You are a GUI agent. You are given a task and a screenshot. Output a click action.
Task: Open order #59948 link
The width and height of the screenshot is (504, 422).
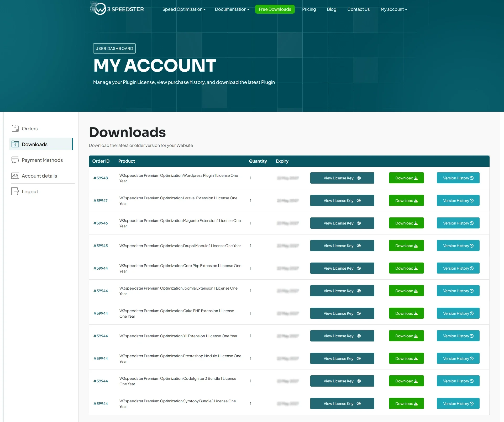coord(101,178)
